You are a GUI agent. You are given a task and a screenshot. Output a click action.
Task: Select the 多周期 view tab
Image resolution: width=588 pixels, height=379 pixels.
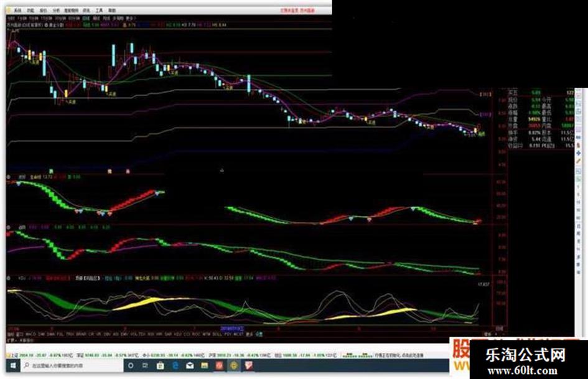click(x=118, y=17)
